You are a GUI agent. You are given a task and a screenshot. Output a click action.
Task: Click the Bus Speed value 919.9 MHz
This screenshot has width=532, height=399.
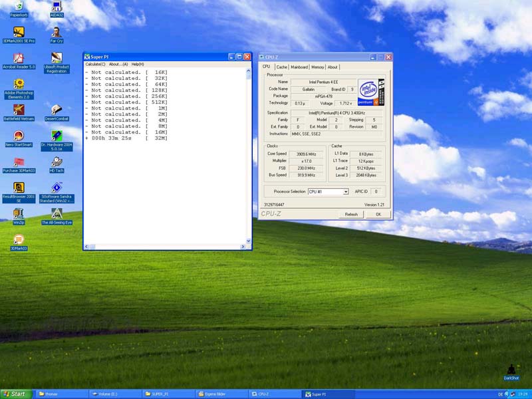(306, 175)
